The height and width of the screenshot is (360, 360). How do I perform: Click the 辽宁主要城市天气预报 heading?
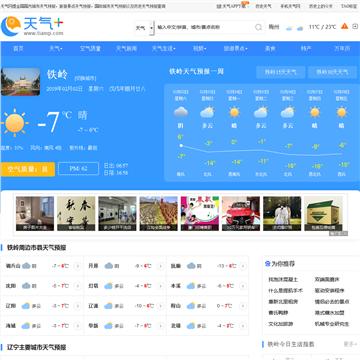click(x=37, y=347)
